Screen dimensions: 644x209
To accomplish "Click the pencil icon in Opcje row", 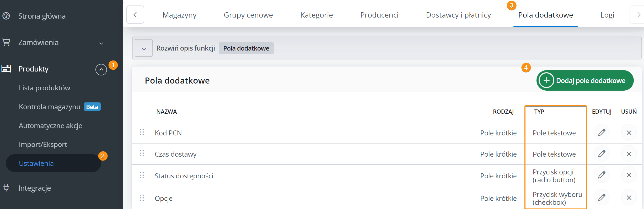I will click(602, 197).
